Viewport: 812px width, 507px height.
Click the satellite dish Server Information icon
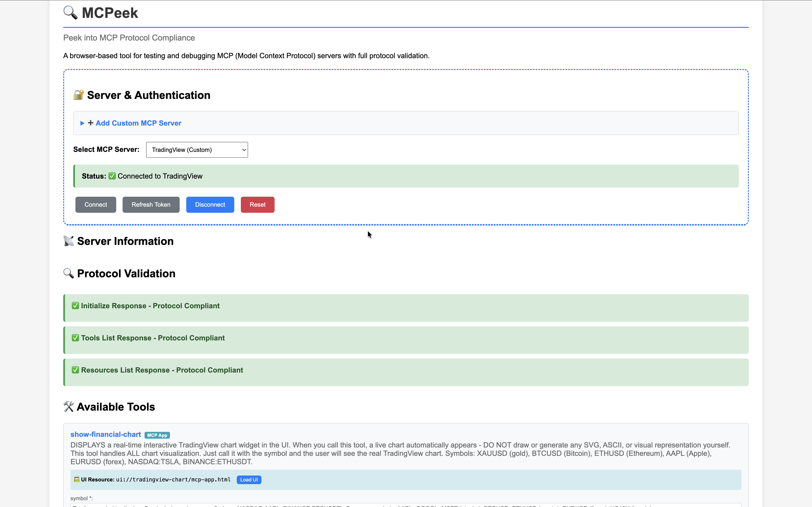pos(68,241)
